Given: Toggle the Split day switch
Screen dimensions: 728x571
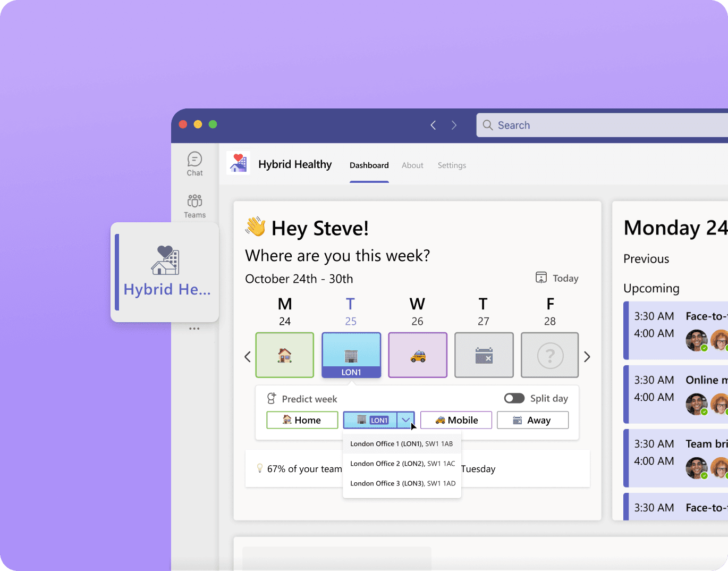Looking at the screenshot, I should (x=514, y=398).
